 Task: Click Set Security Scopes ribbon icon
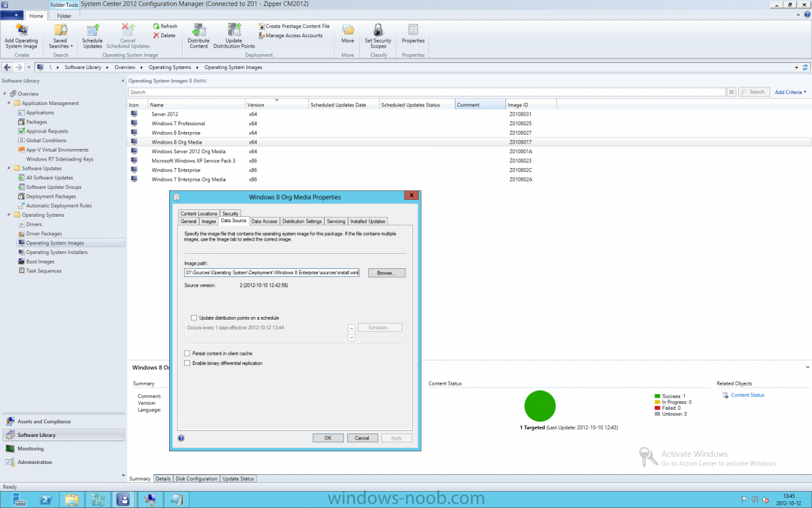(378, 36)
